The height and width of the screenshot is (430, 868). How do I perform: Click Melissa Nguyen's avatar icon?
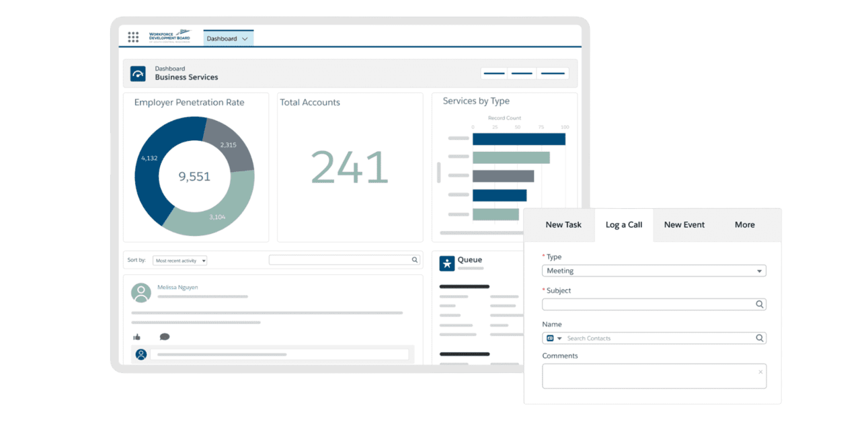(x=141, y=293)
